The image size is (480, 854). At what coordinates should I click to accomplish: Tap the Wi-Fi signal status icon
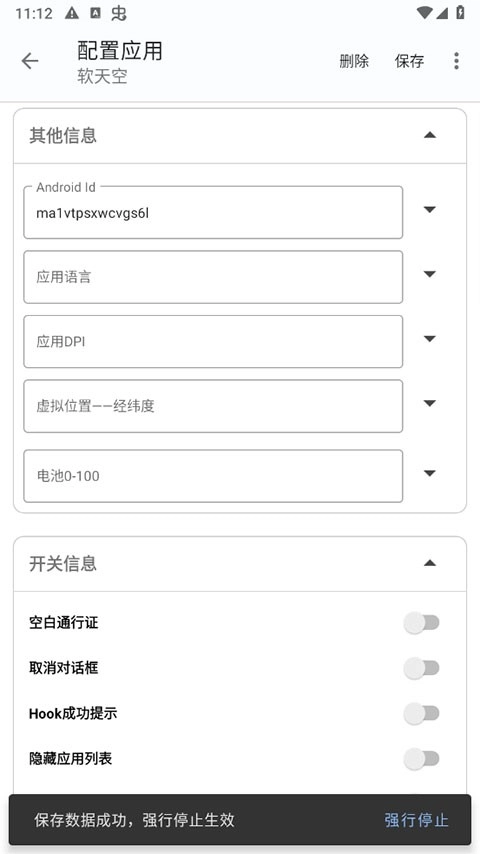click(x=423, y=13)
